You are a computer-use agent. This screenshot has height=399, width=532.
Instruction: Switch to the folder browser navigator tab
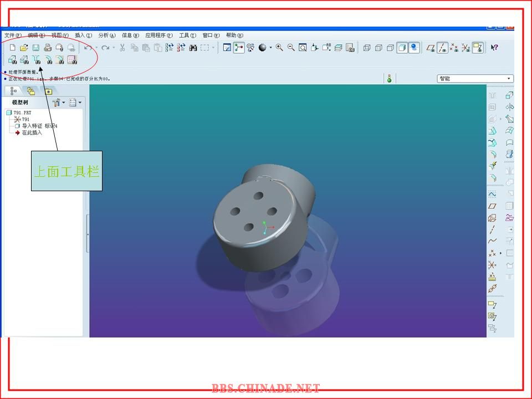point(31,91)
